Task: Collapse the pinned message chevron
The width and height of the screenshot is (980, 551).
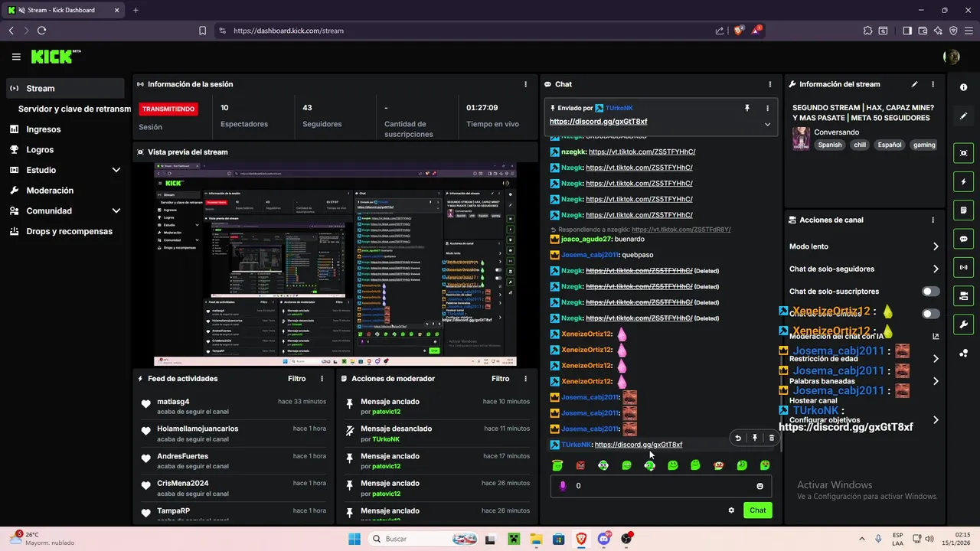Action: 768,124
